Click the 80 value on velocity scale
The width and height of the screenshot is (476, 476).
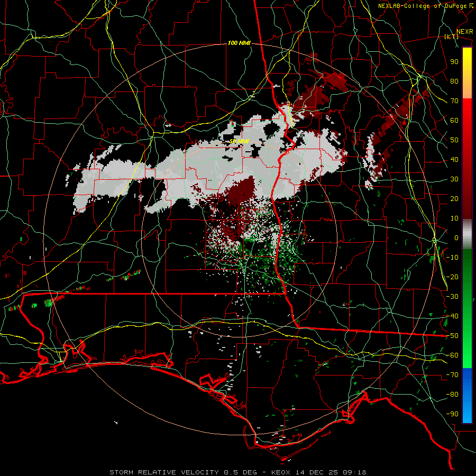point(454,81)
